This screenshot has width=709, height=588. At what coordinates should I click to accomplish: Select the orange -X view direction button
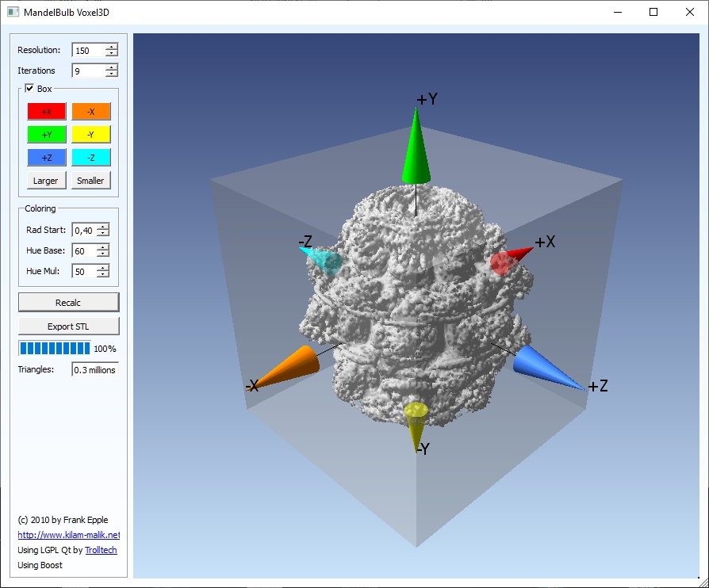pyautogui.click(x=90, y=111)
